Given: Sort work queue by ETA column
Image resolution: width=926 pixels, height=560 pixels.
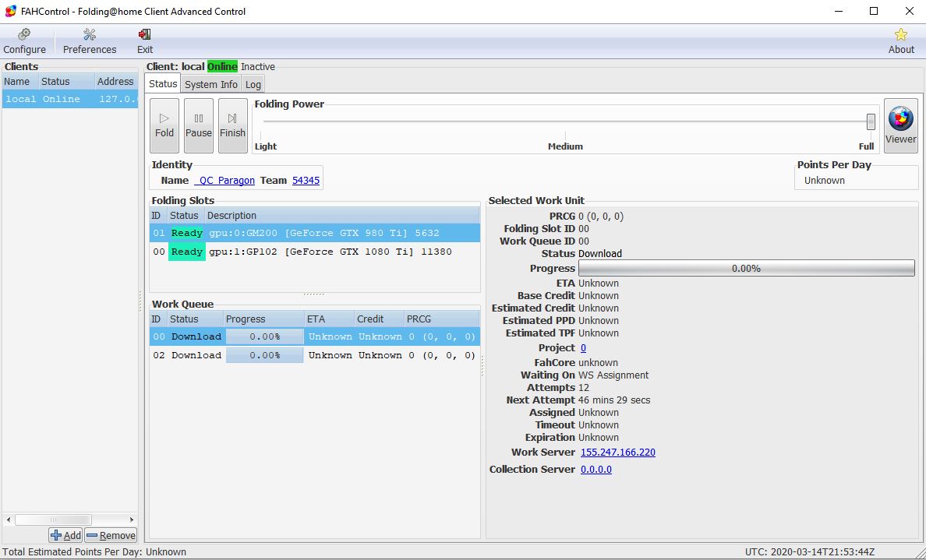Looking at the screenshot, I should click(x=327, y=319).
